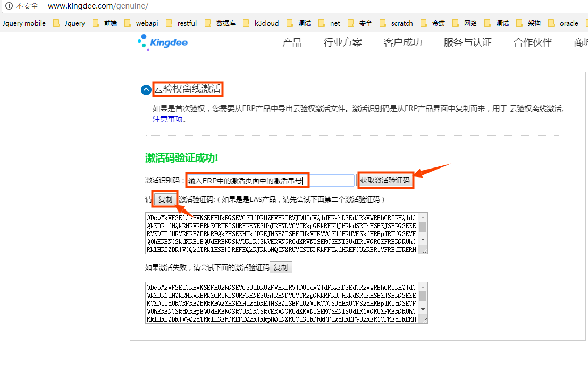This screenshot has height=370, width=588.
Task: Click inside the second verification code textarea
Action: [x=282, y=303]
